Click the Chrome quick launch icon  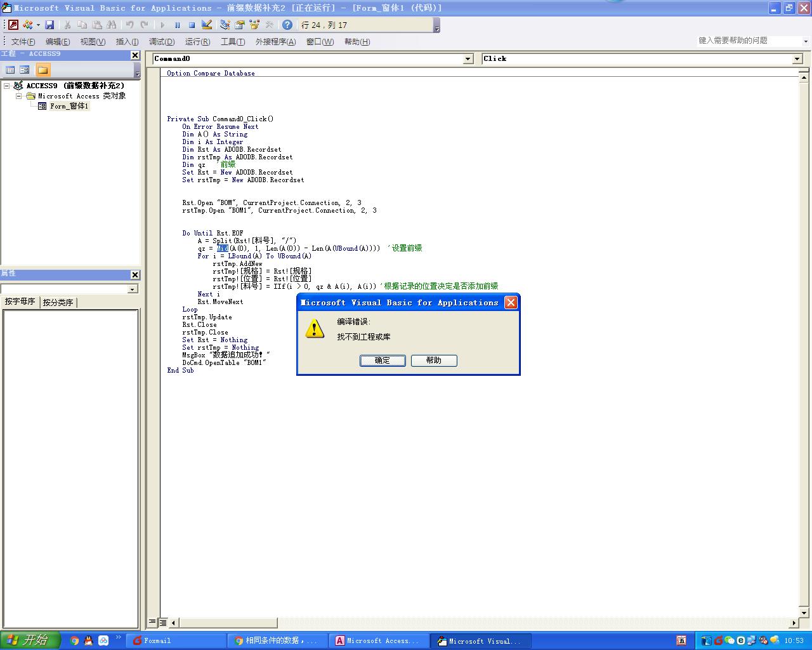[74, 641]
